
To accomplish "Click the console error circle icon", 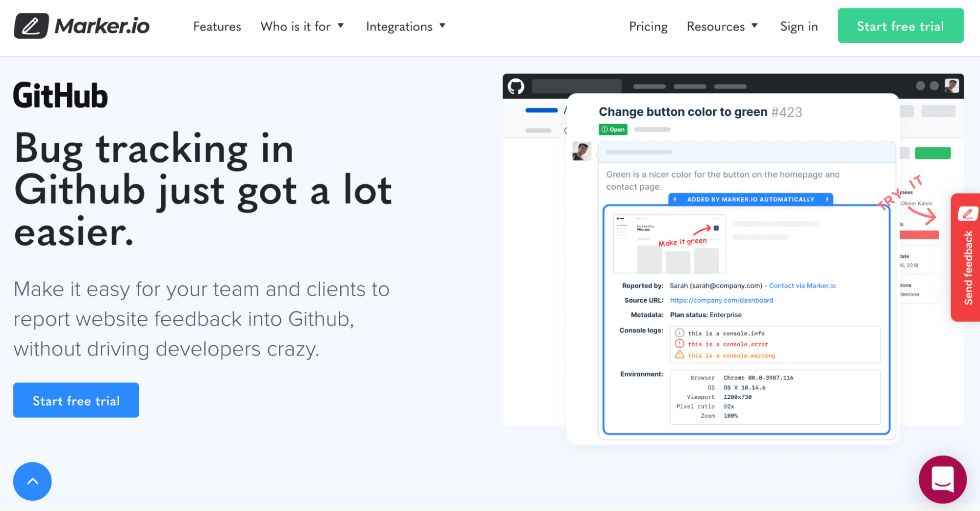I will pyautogui.click(x=679, y=344).
